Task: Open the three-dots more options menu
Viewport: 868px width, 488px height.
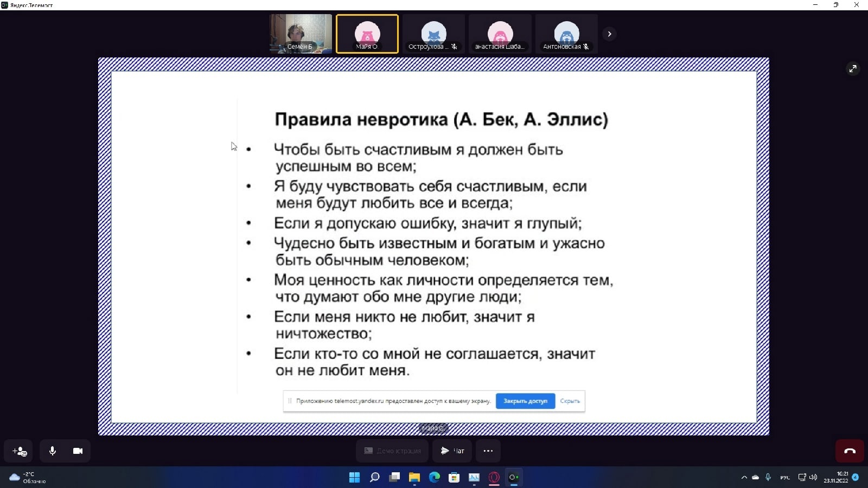Action: [488, 451]
